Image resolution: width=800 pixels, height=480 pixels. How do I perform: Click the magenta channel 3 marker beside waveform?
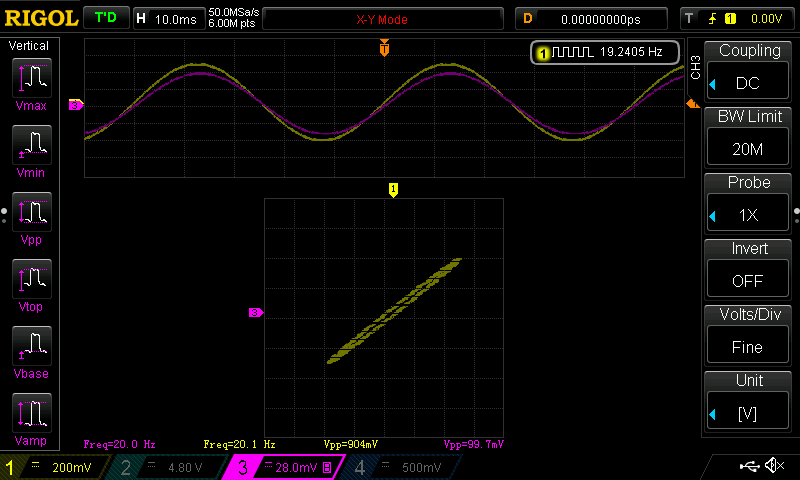point(76,105)
